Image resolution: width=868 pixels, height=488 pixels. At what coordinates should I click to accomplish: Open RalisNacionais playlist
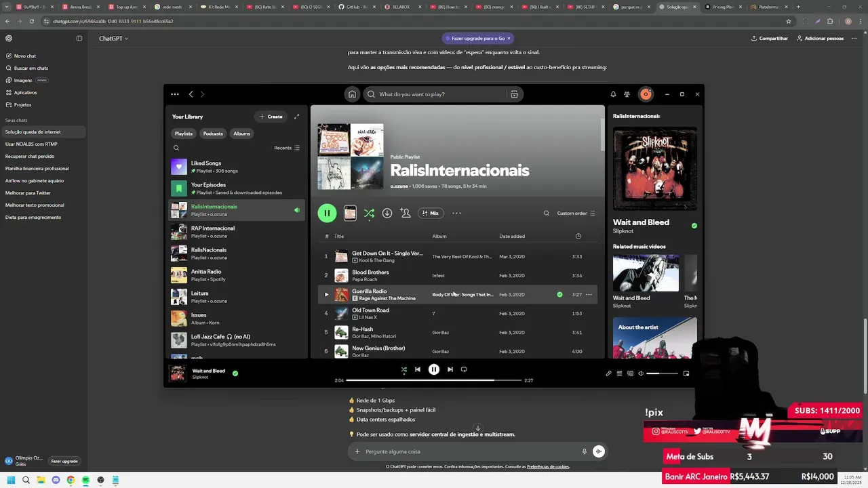(x=237, y=253)
